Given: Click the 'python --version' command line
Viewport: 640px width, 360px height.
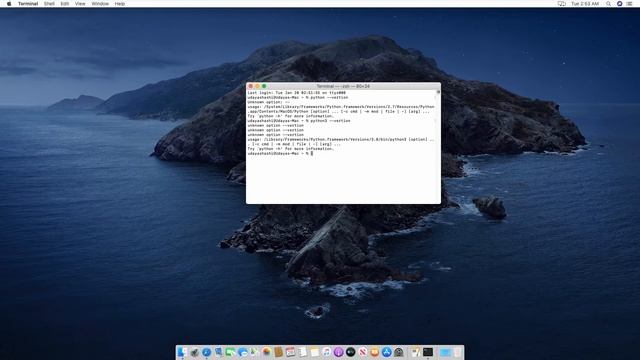Looking at the screenshot, I should click(x=298, y=98).
